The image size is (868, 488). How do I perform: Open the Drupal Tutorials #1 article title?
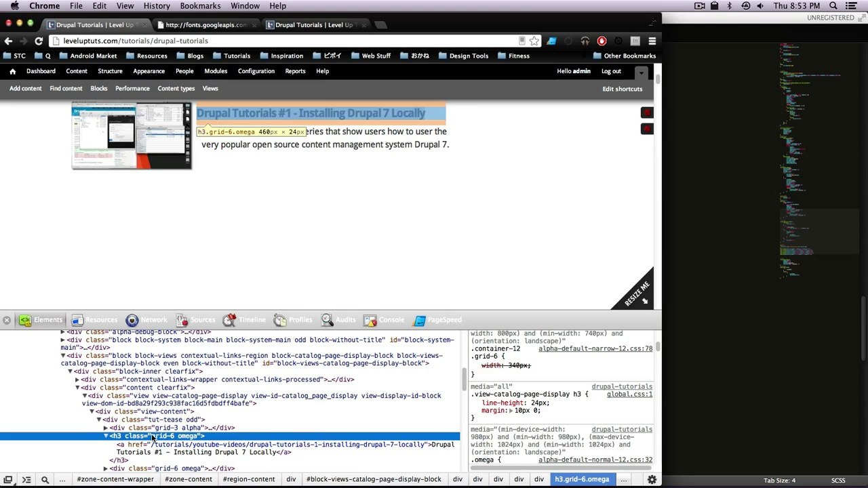tap(311, 113)
